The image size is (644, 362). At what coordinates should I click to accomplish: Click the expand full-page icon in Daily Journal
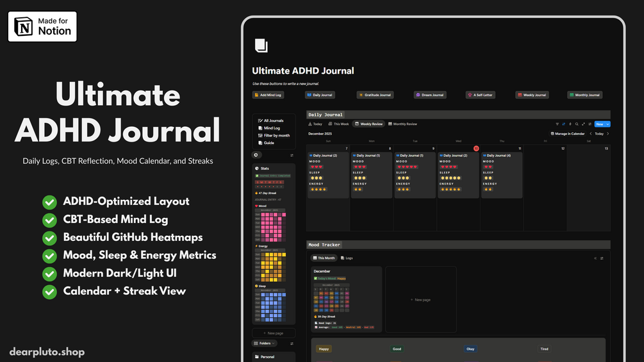click(x=583, y=124)
